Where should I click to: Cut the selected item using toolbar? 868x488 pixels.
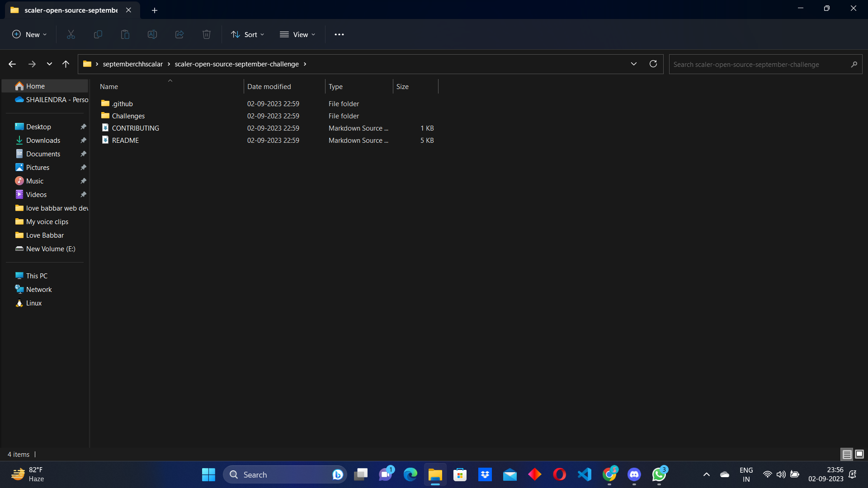(x=71, y=34)
